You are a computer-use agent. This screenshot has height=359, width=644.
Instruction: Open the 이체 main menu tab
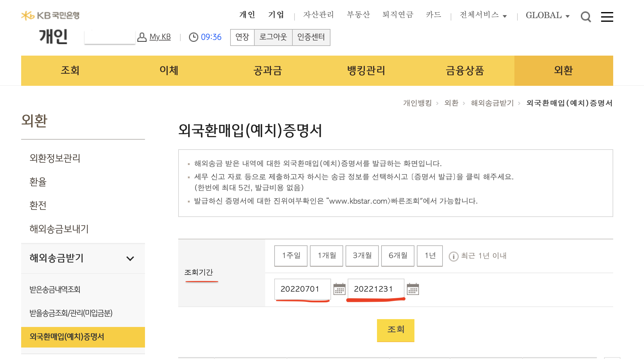pyautogui.click(x=169, y=70)
